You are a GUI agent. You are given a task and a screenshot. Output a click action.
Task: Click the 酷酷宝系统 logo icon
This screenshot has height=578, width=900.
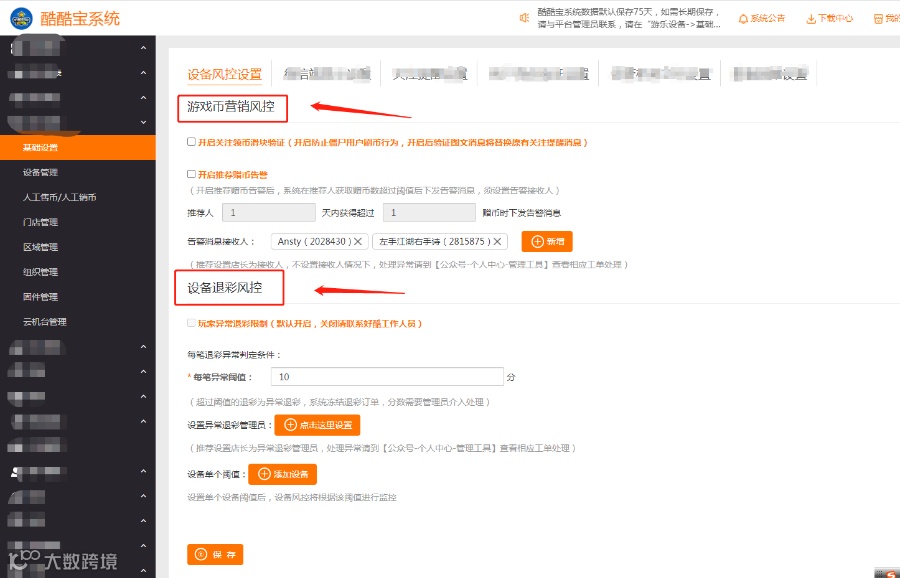tap(22, 18)
